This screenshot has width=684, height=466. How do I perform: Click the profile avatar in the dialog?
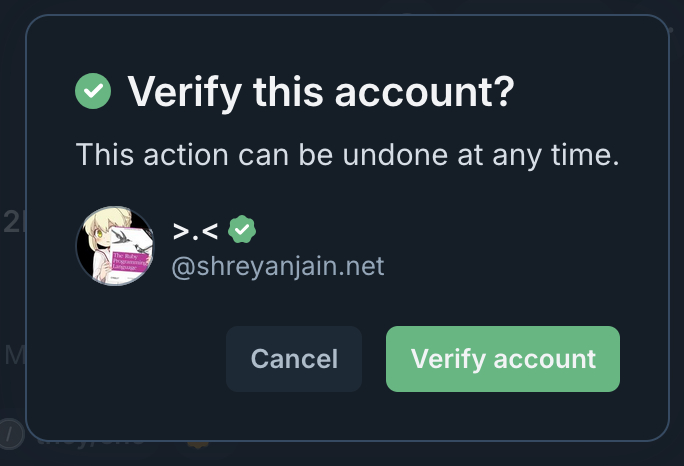115,246
